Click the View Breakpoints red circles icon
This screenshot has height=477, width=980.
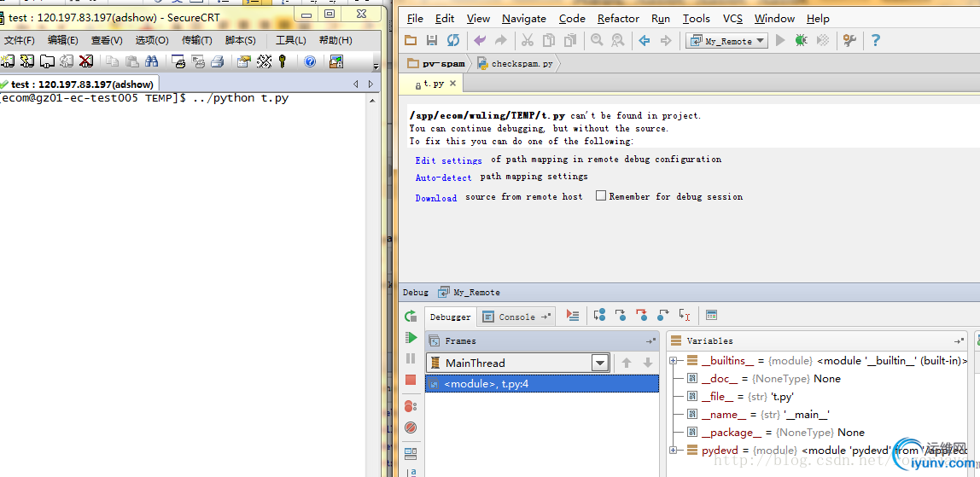coord(411,406)
